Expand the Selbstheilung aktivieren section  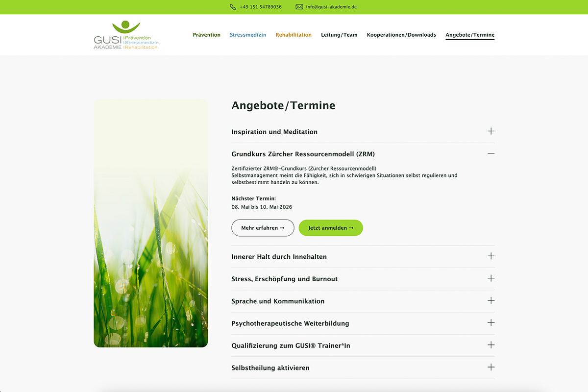(490, 367)
